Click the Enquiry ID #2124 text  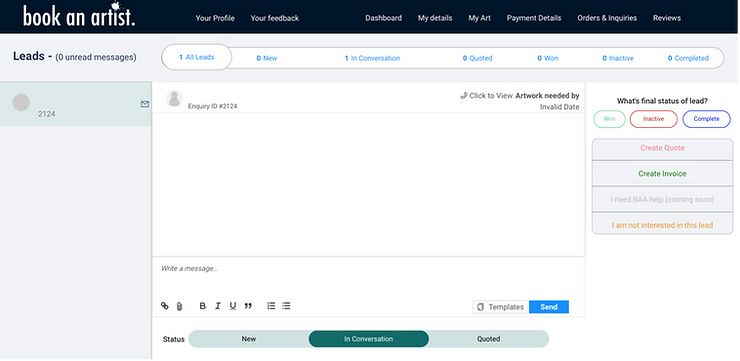[212, 107]
